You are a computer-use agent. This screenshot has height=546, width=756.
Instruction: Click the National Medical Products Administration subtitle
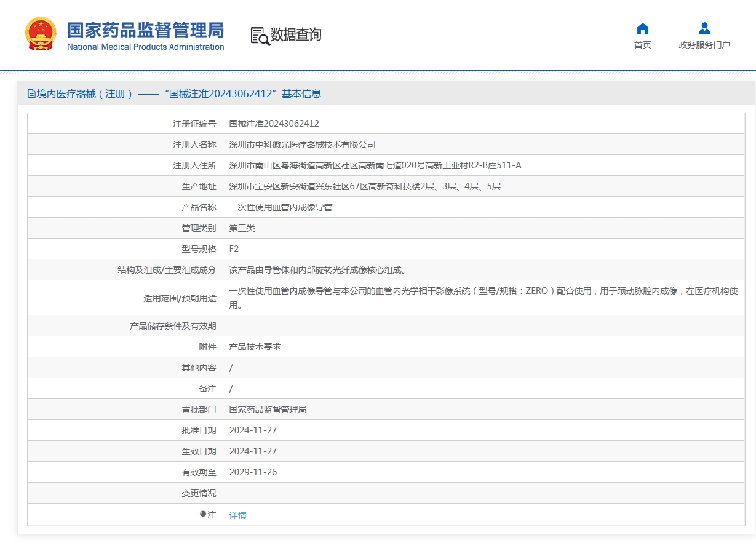[x=146, y=47]
